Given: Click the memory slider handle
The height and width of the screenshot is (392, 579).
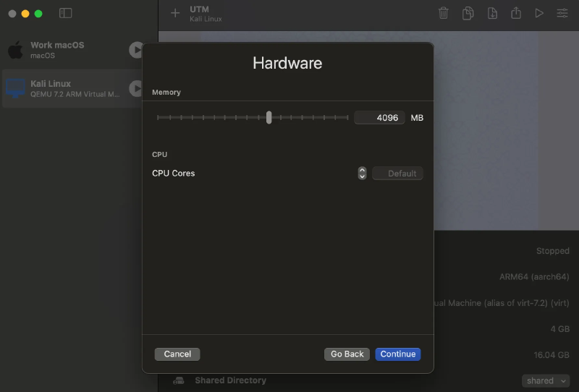Looking at the screenshot, I should tap(269, 117).
